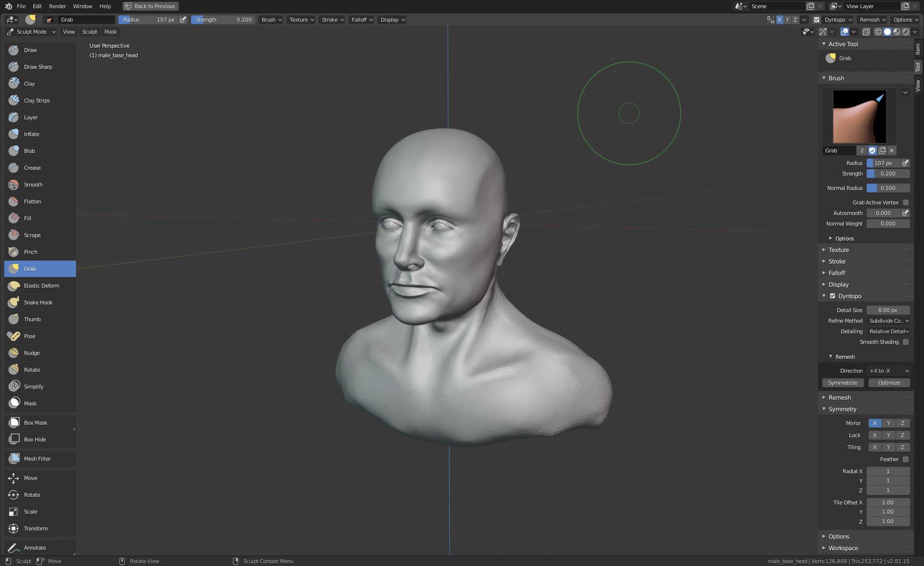Enable the Grab Active Vertex checkbox
This screenshot has height=566, width=924.
(x=906, y=202)
